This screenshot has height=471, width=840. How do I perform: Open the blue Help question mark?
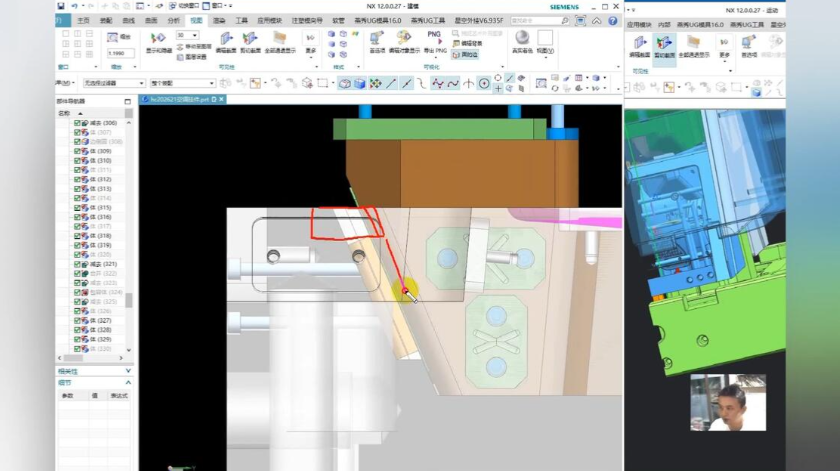(x=613, y=20)
